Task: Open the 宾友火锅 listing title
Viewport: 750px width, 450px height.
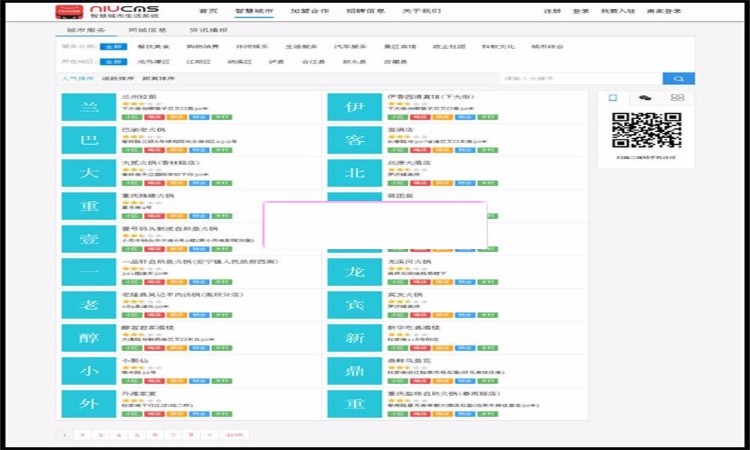Action: click(405, 295)
